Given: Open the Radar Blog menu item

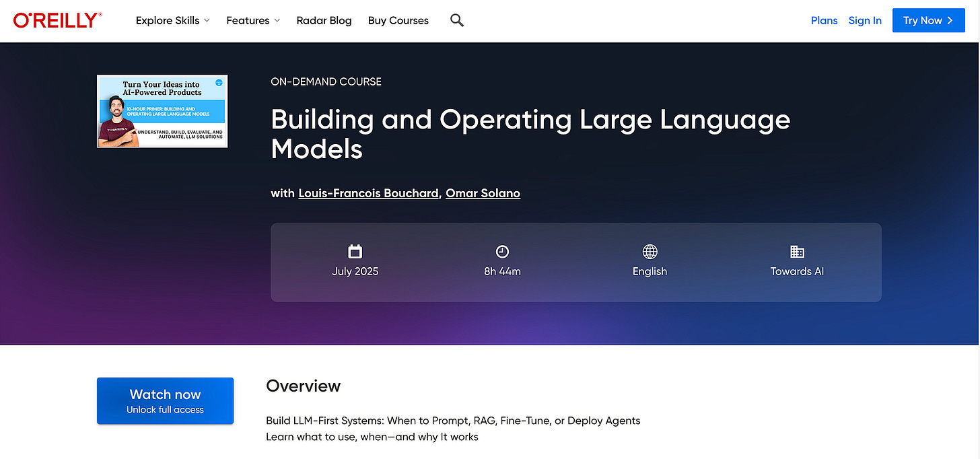Looking at the screenshot, I should (324, 20).
